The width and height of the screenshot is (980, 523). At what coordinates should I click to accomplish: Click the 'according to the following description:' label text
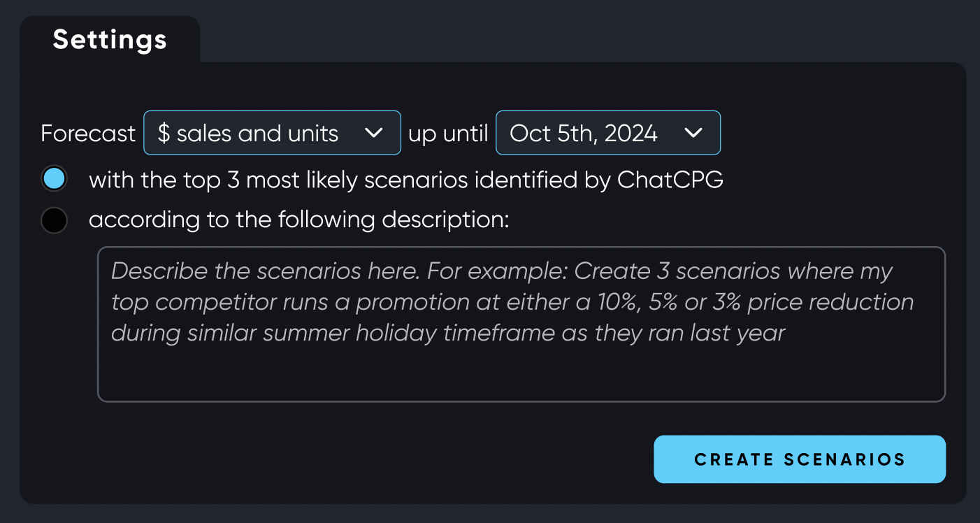[x=299, y=220]
